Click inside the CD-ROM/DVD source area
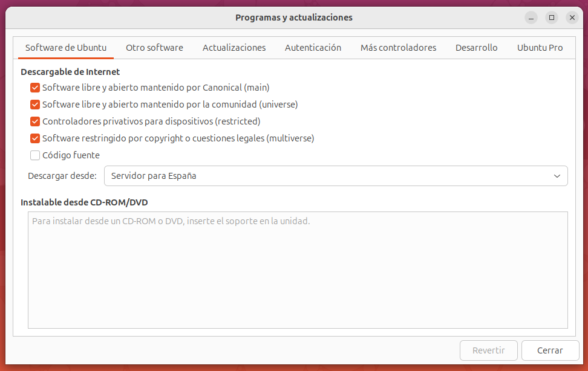The width and height of the screenshot is (588, 371). point(298,269)
